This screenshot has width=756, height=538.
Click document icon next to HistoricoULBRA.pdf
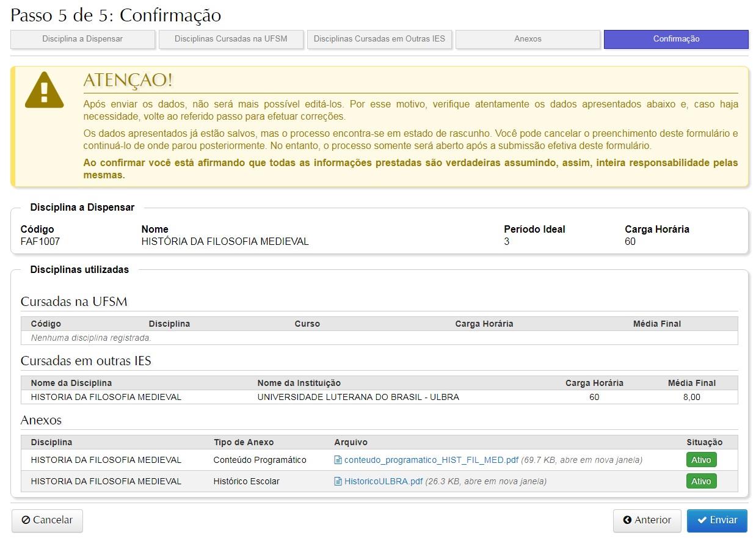[x=338, y=481]
